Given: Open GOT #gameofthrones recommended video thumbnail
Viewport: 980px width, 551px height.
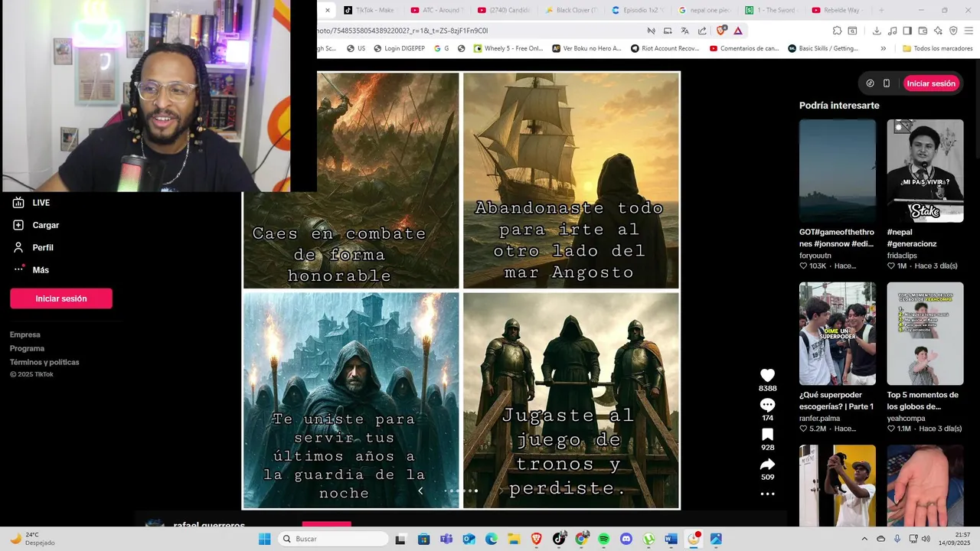Looking at the screenshot, I should point(838,171).
